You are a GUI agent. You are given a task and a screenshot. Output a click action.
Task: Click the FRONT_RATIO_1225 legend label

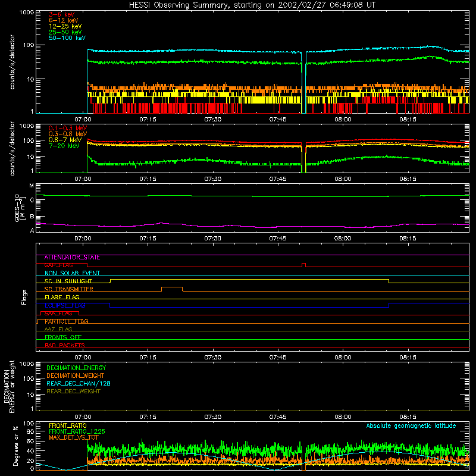(77, 431)
